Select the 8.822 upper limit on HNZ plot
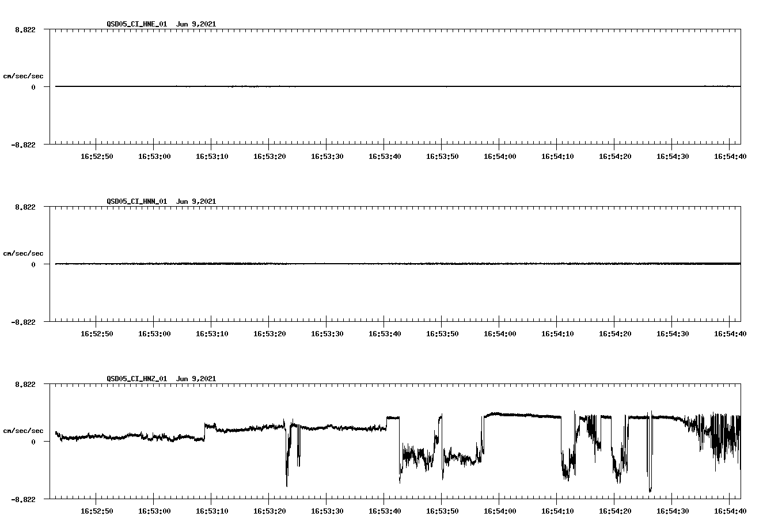The height and width of the screenshot is (532, 782). point(25,384)
